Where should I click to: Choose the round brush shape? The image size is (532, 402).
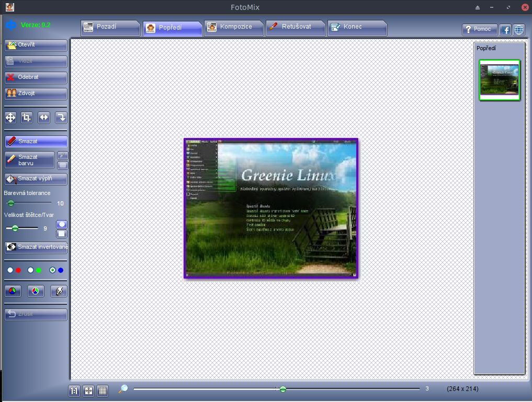61,224
